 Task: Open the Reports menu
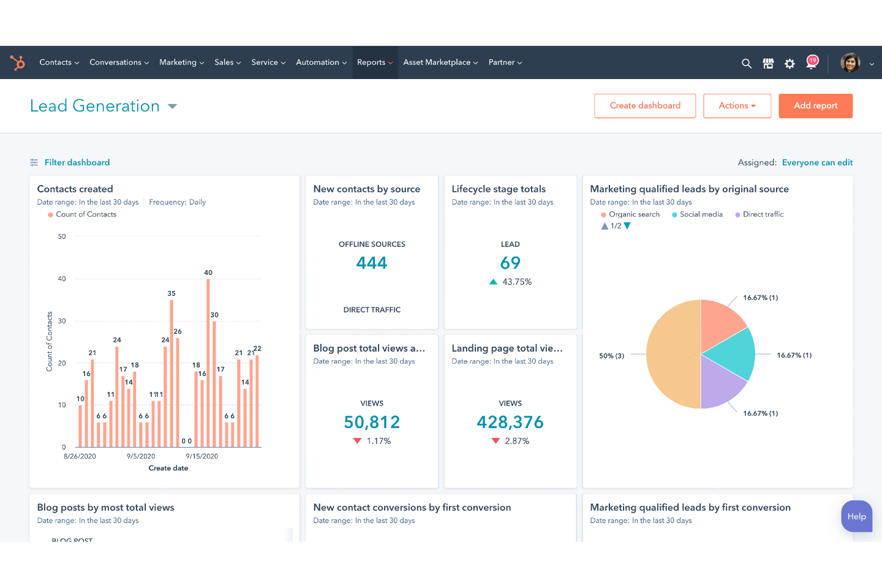[374, 62]
